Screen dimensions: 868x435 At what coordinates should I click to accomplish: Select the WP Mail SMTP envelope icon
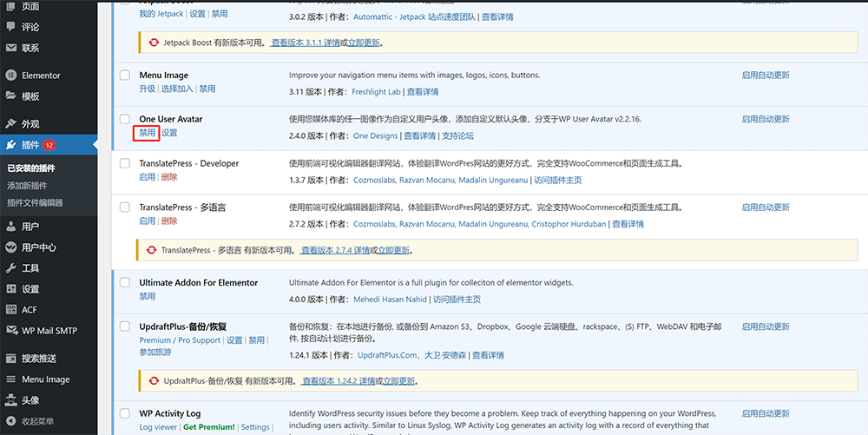pos(10,331)
